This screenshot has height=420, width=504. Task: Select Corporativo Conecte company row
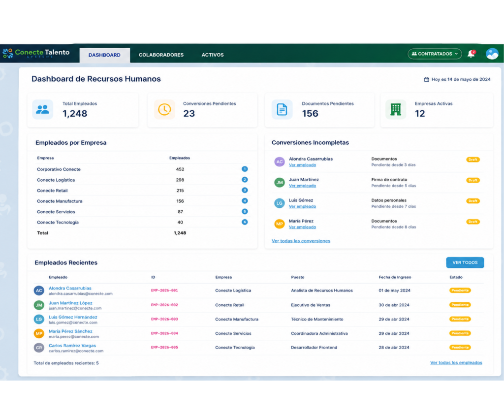point(142,169)
